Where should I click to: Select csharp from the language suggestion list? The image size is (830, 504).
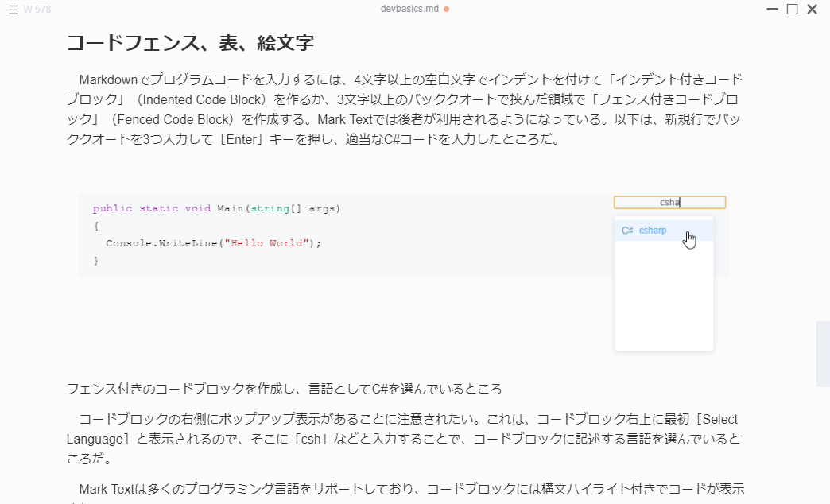point(652,230)
